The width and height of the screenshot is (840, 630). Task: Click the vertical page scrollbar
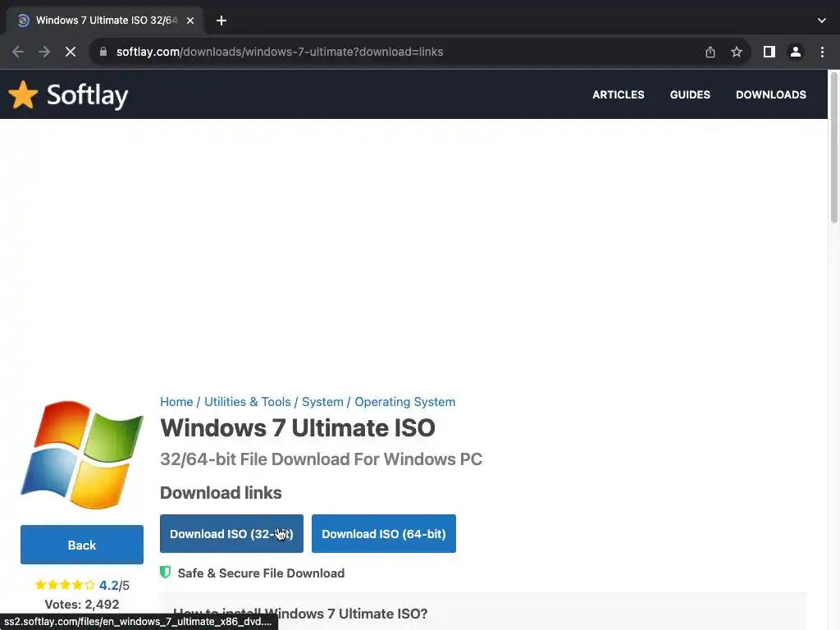tap(833, 148)
